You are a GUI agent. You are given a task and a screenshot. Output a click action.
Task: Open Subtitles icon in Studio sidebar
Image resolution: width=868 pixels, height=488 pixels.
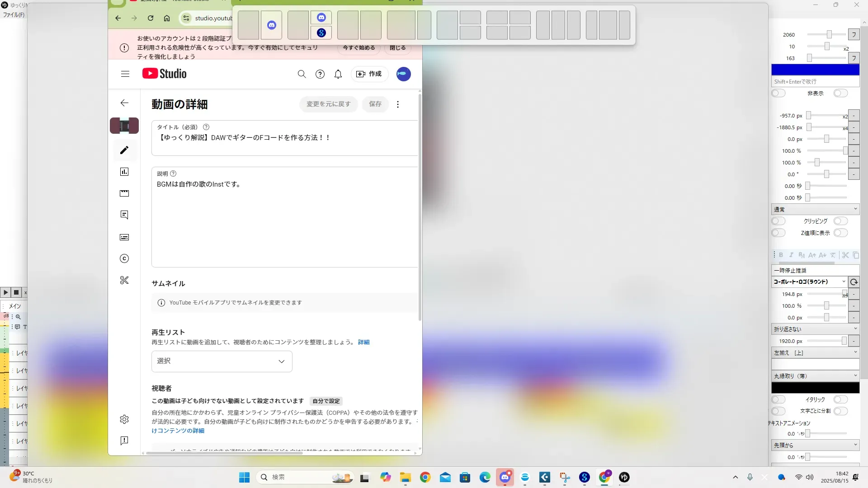(x=124, y=237)
